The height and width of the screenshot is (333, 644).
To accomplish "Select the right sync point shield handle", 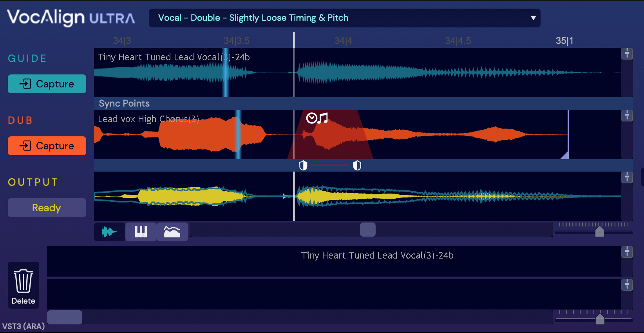I will pos(357,166).
